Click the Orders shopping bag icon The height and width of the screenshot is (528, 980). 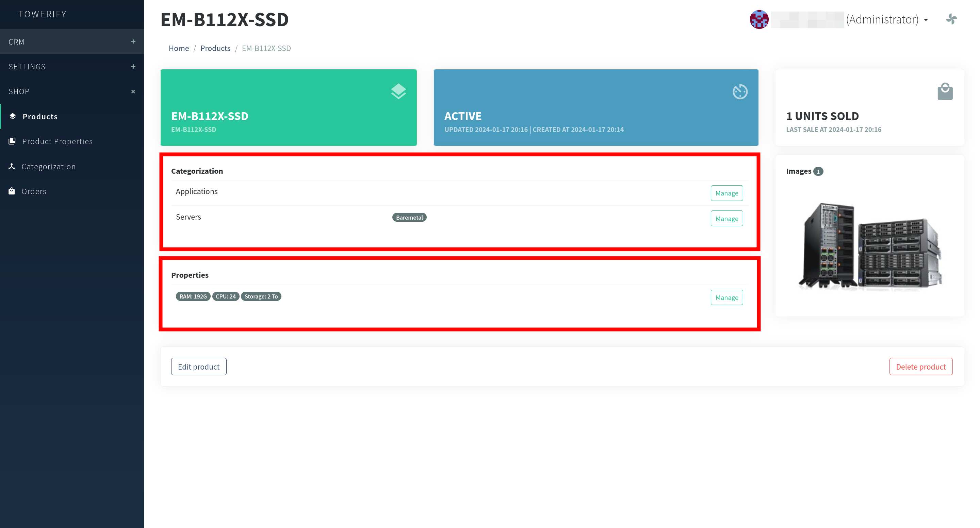click(12, 191)
